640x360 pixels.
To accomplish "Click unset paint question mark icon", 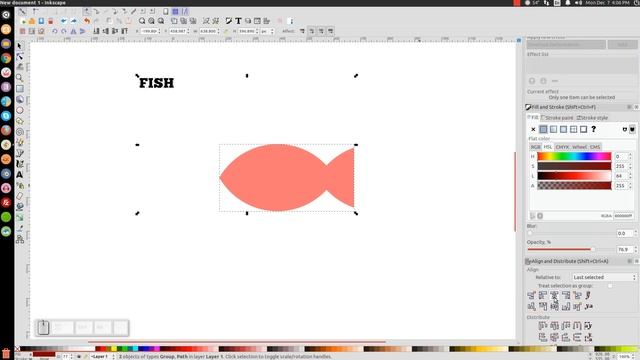I will (593, 129).
